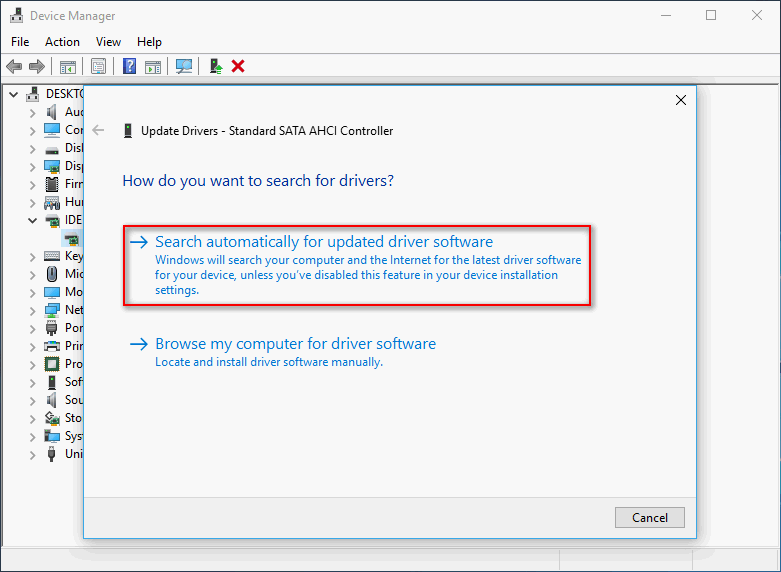Collapse the IDE controllers tree node
The width and height of the screenshot is (781, 572).
32,220
